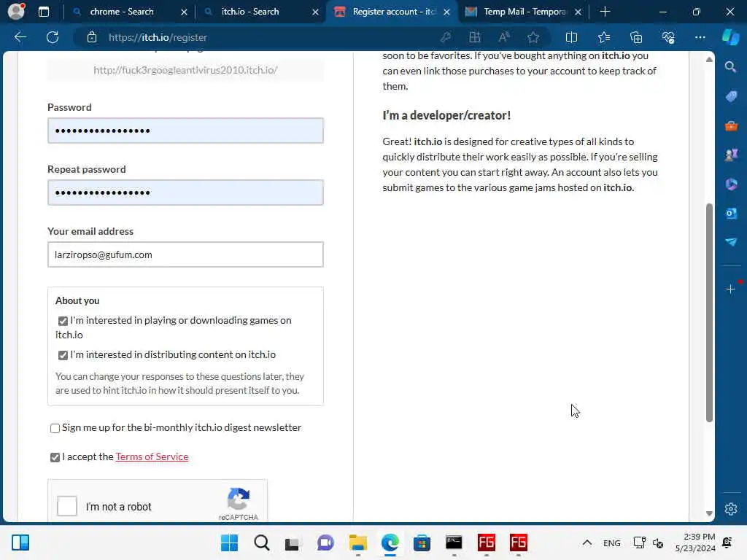Open network tray icon
This screenshot has width=747, height=560.
pos(639,542)
